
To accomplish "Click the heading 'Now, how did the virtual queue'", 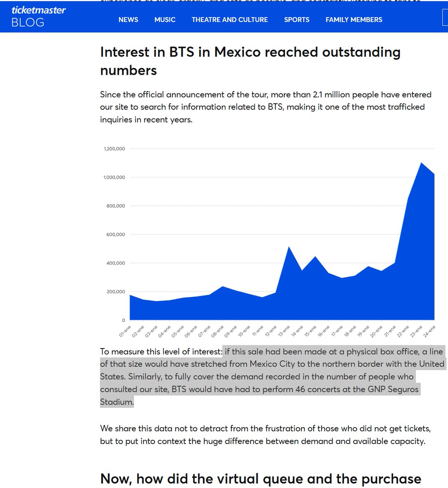I will [261, 479].
